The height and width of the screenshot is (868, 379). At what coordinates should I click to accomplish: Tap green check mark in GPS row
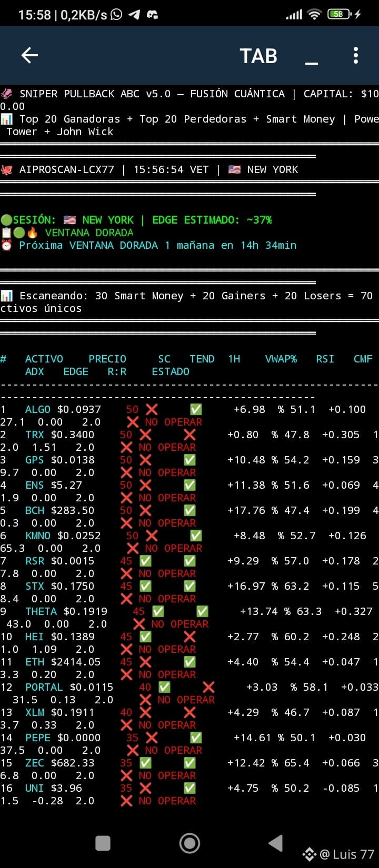189,460
